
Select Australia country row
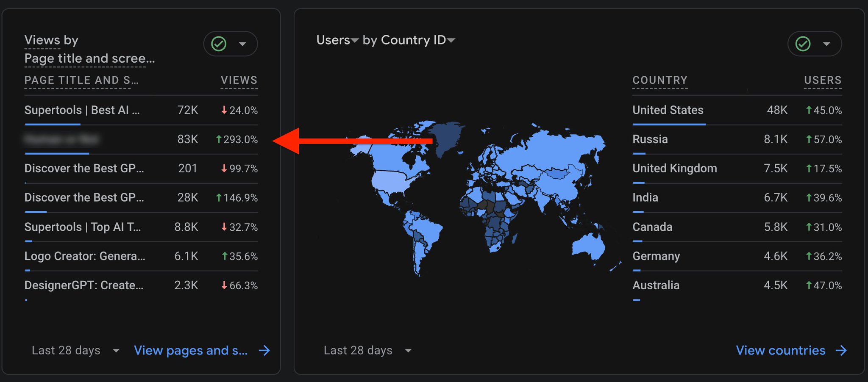coord(737,286)
